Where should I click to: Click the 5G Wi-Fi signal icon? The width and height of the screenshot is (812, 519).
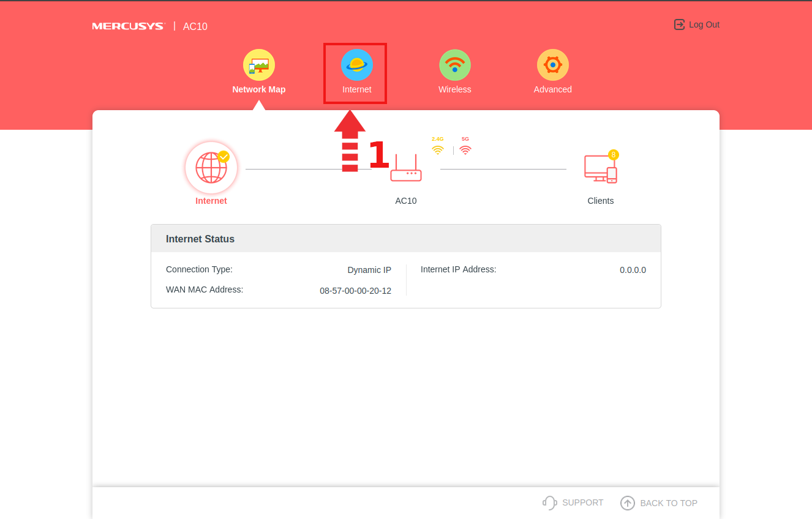(x=465, y=150)
